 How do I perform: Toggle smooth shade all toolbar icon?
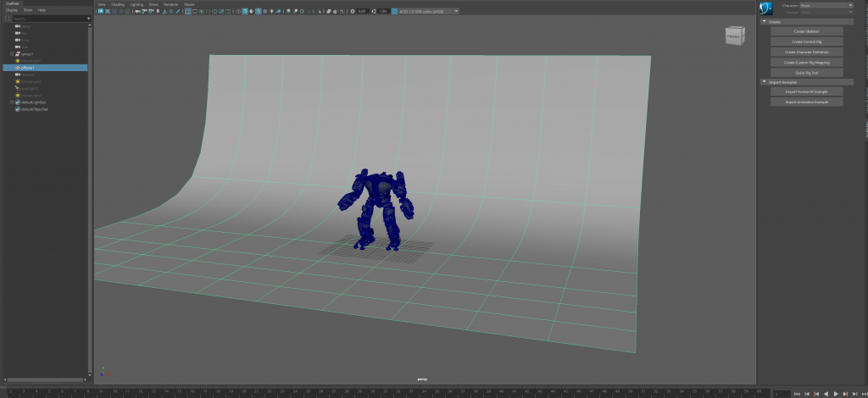245,11
